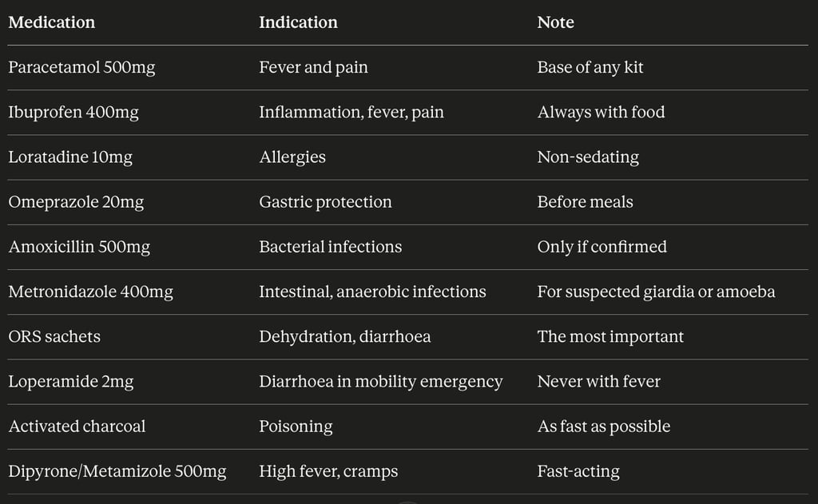Viewport: 818px width, 504px height.
Task: Click the 'Only if confirmed' note
Action: point(602,247)
